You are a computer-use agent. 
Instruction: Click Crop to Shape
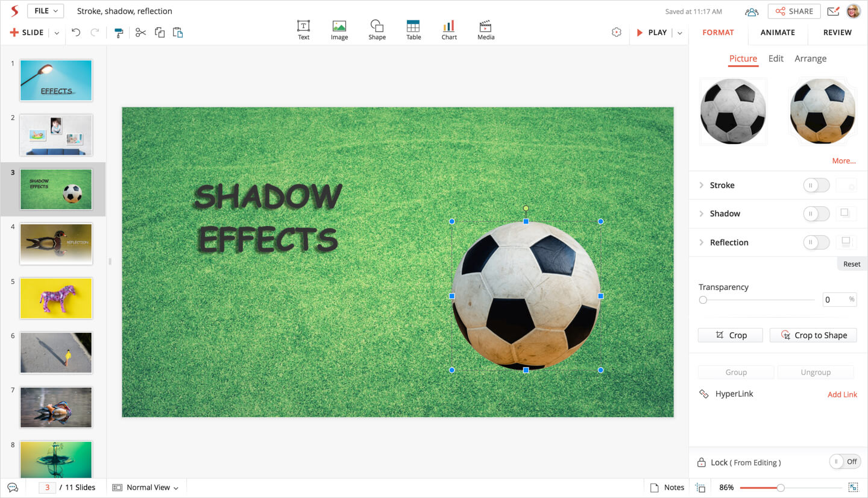point(813,335)
